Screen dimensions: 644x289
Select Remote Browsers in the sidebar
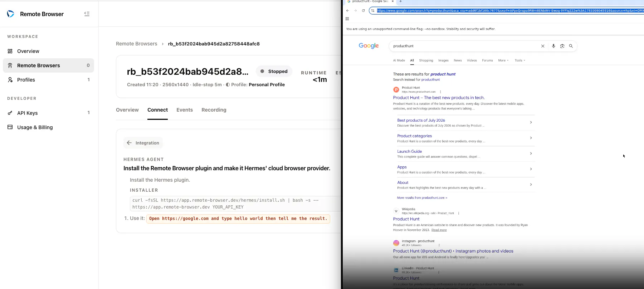(x=48, y=65)
